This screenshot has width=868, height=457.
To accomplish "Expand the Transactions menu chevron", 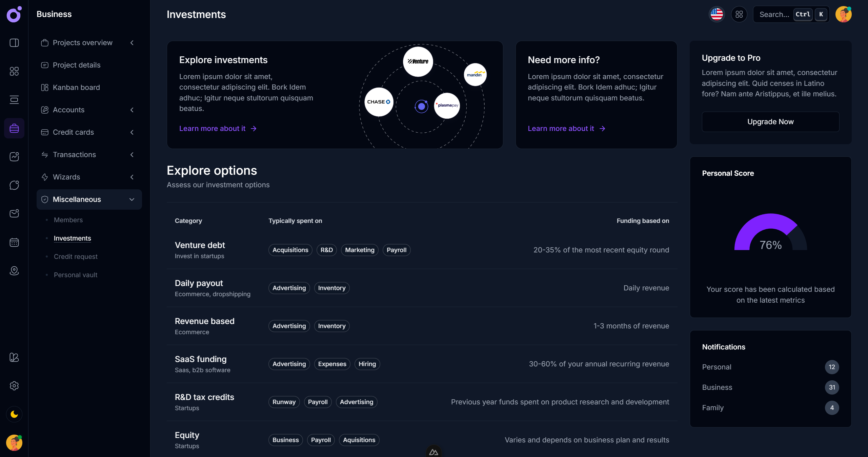I will [x=132, y=155].
